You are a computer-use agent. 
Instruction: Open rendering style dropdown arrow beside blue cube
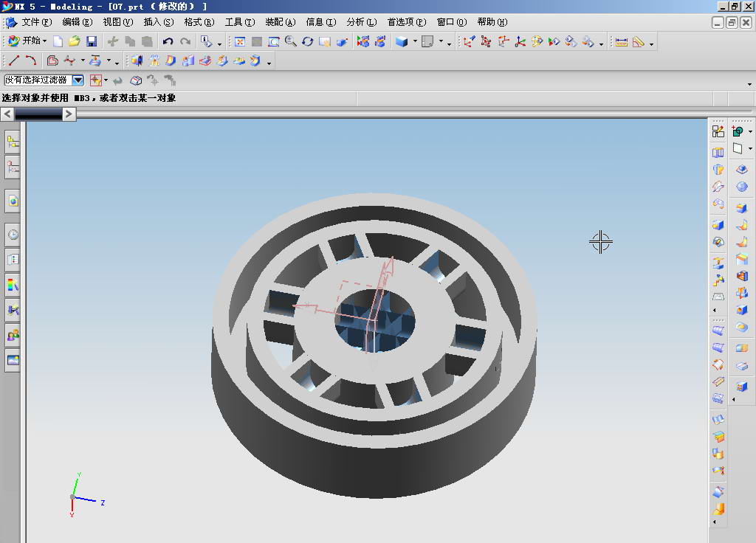tap(415, 41)
